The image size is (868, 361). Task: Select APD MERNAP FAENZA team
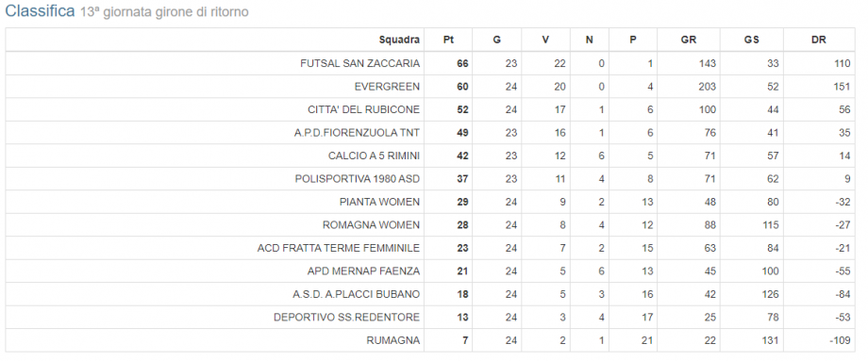(363, 271)
